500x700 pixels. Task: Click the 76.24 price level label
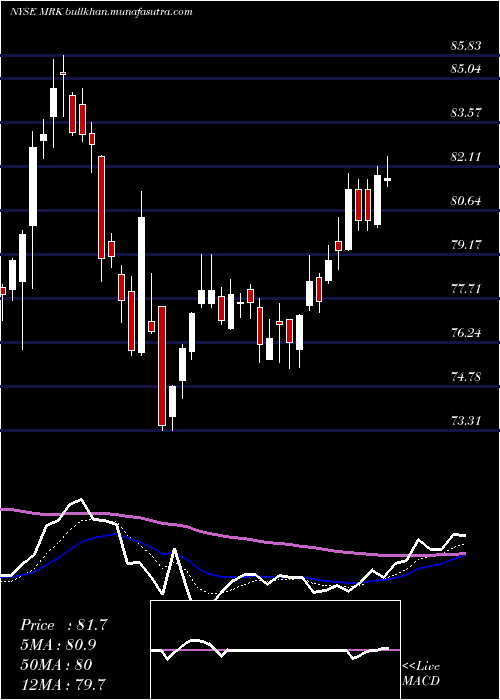coord(467,333)
